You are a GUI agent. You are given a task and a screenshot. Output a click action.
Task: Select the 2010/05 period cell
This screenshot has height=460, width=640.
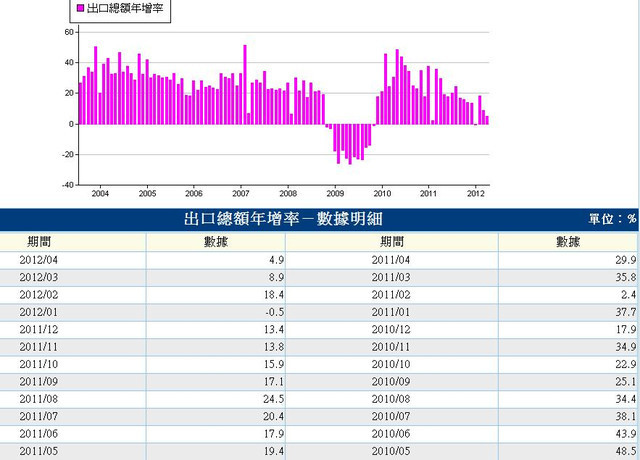pos(391,451)
